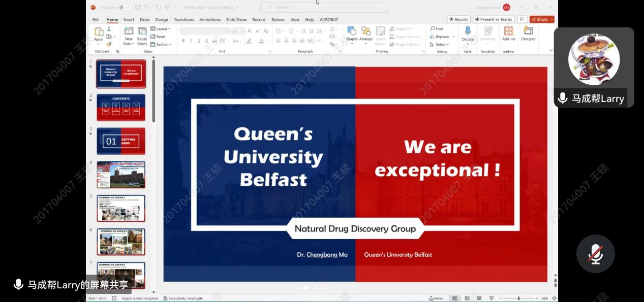
Task: Click the Reuse Slides icon
Action: [x=142, y=34]
